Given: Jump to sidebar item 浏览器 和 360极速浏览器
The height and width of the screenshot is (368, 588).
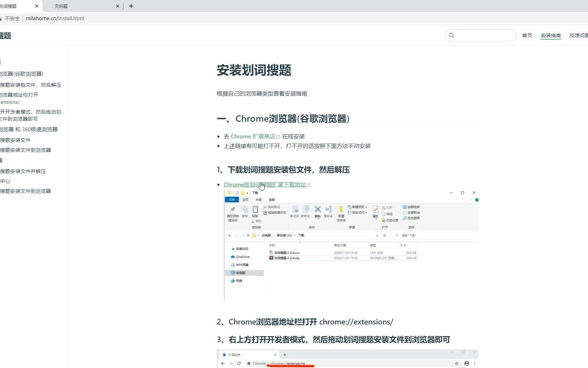Looking at the screenshot, I should (x=29, y=130).
